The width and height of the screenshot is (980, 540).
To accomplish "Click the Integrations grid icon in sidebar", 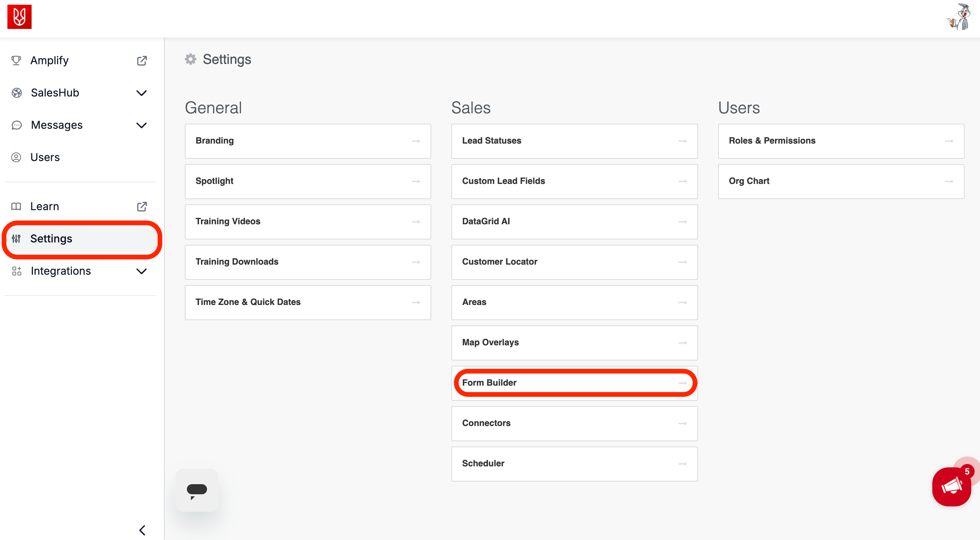I will [x=16, y=271].
